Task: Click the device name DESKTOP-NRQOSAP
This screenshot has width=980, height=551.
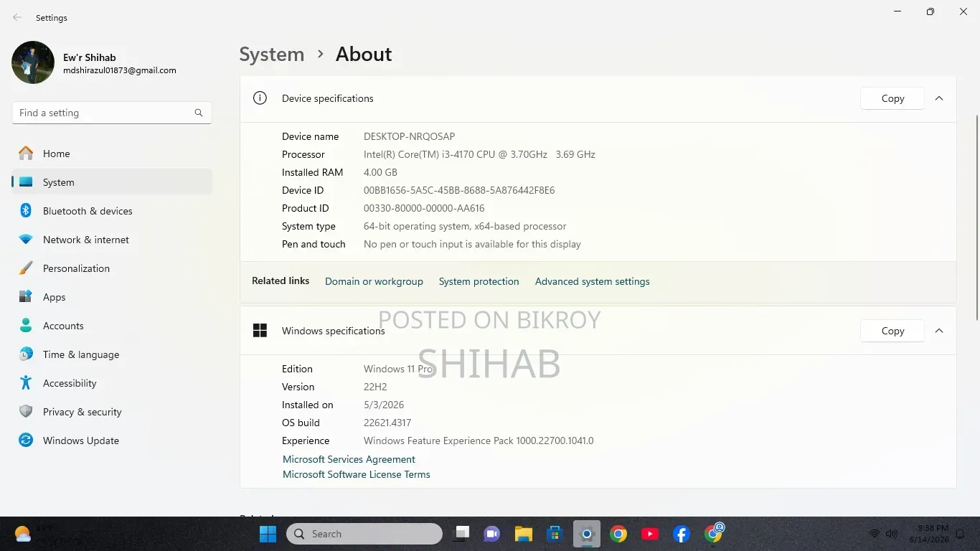Action: click(x=409, y=136)
